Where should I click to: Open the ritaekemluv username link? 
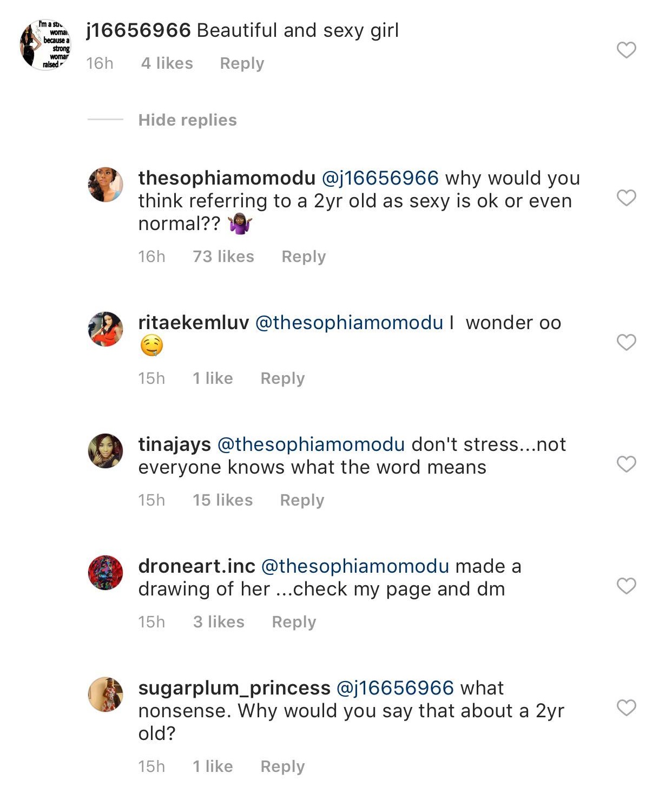[x=194, y=323]
